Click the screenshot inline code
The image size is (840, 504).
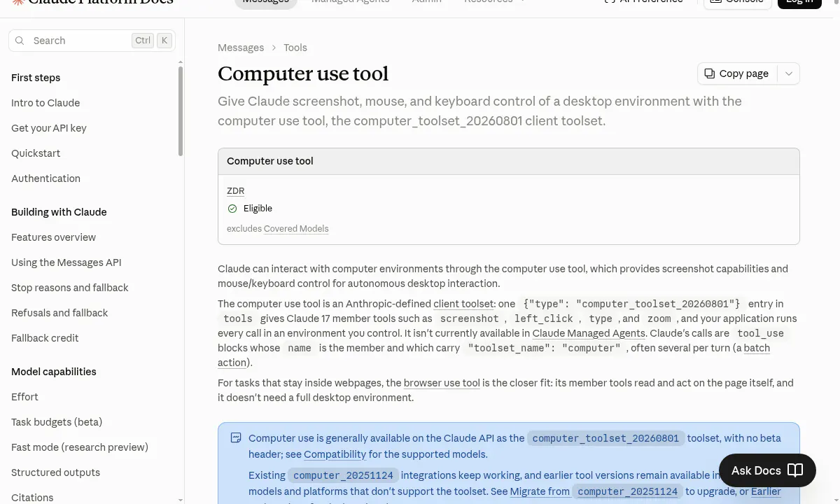click(470, 318)
